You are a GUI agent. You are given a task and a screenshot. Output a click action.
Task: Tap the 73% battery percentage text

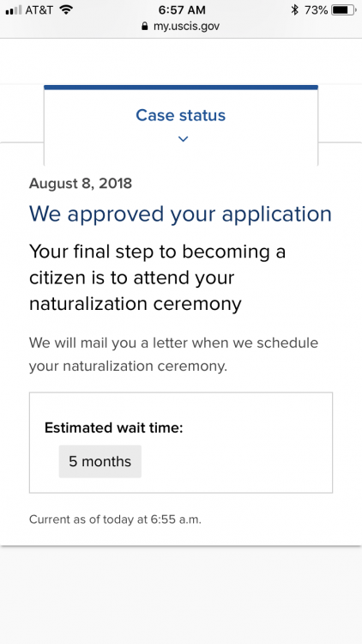(x=316, y=9)
